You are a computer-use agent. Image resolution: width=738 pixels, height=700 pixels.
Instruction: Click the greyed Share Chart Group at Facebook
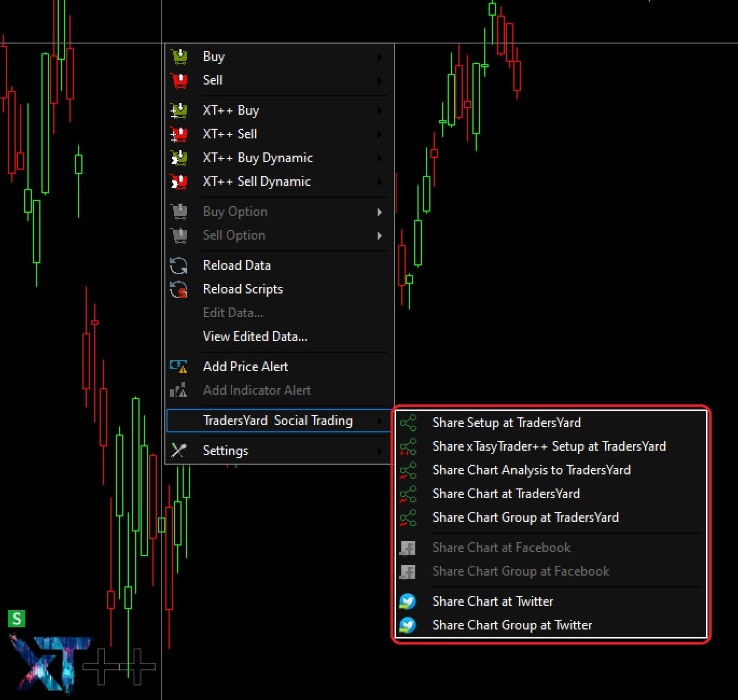pyautogui.click(x=551, y=571)
